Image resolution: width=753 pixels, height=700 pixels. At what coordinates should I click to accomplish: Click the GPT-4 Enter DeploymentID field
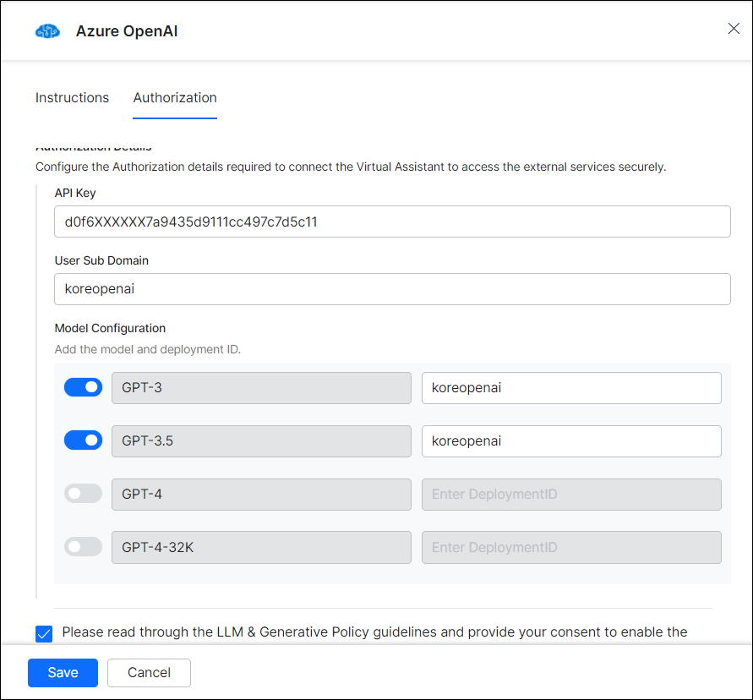tap(570, 494)
